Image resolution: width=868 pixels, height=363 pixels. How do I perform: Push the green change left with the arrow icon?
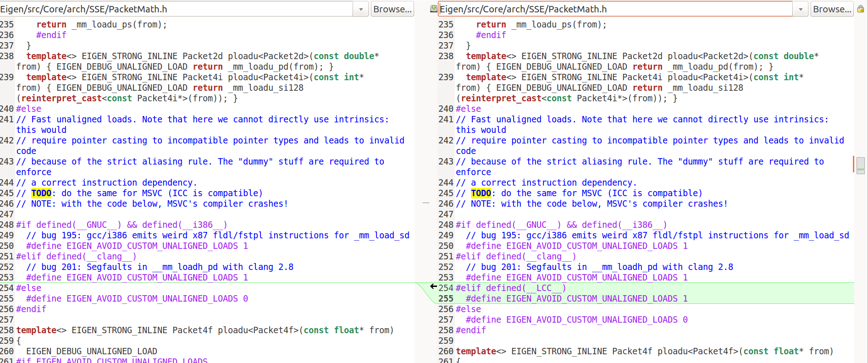coord(433,286)
